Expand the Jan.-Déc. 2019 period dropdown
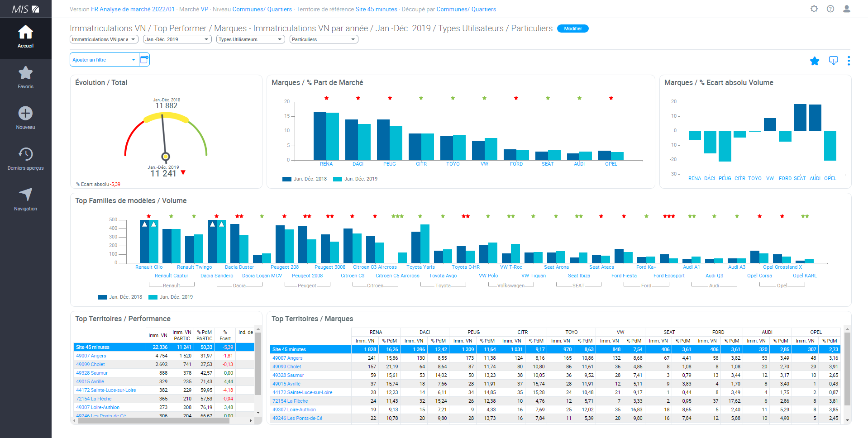This screenshot has height=438, width=868. coord(177,39)
